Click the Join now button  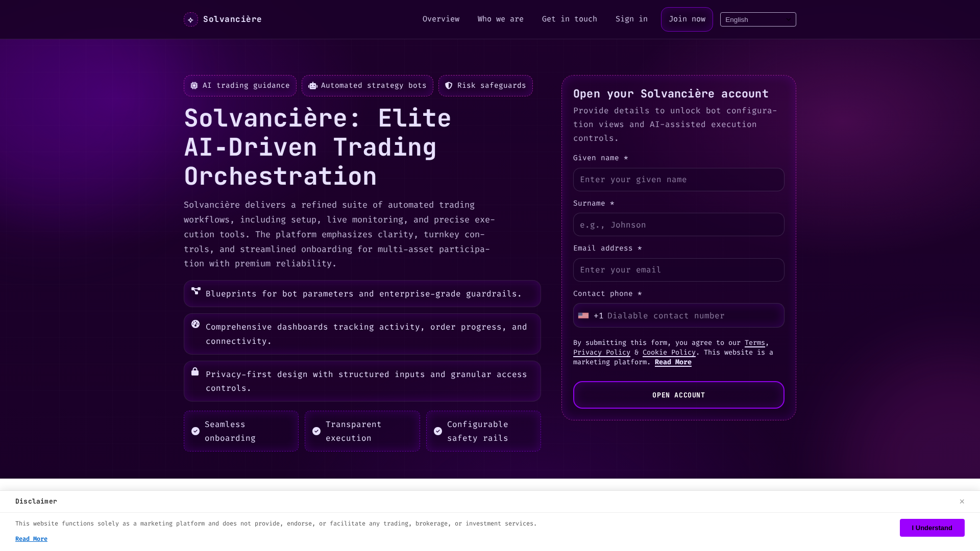pos(687,19)
